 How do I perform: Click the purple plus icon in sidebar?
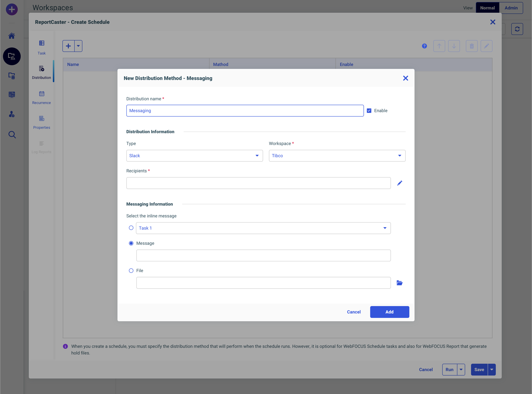[12, 9]
